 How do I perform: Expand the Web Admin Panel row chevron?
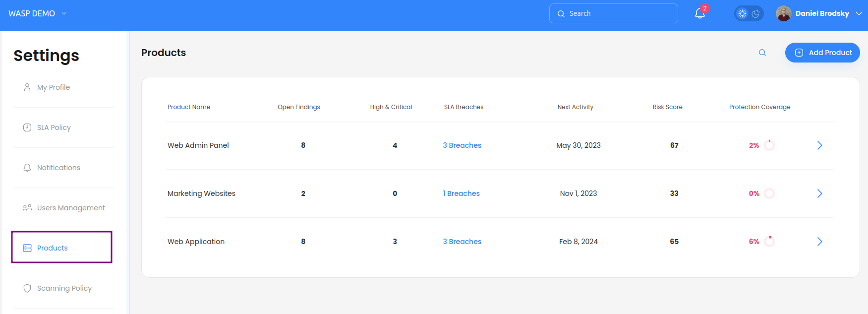(819, 145)
